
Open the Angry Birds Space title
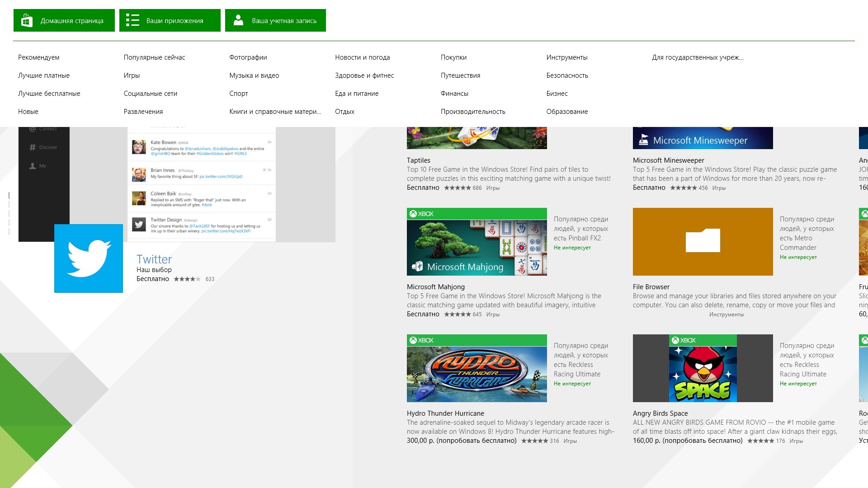click(660, 413)
